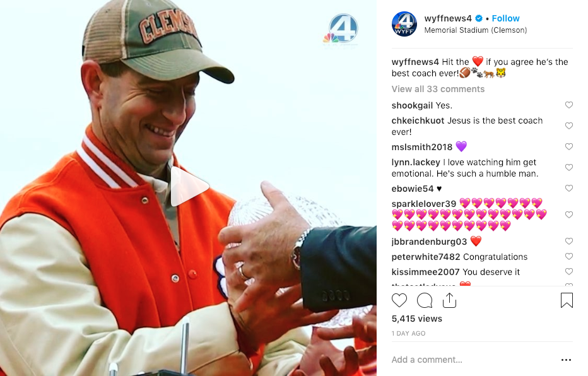588x376 pixels.
Task: Like the post with heart icon
Action: (x=399, y=301)
